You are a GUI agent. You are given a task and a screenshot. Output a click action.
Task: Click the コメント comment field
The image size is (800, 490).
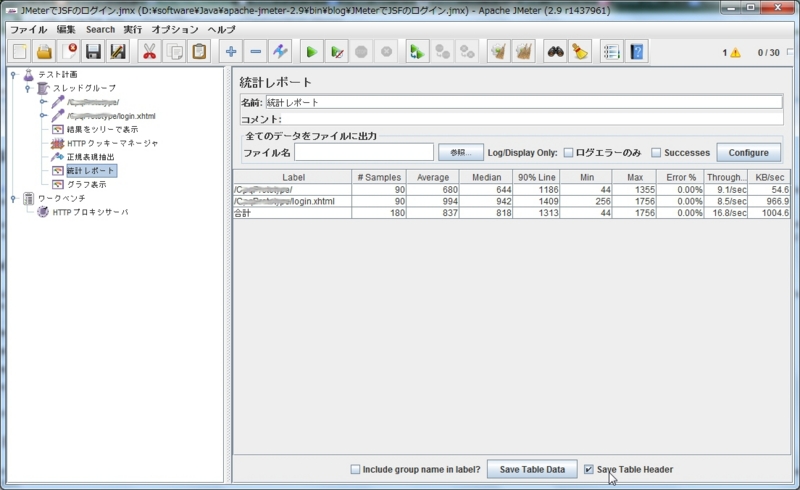(532, 119)
